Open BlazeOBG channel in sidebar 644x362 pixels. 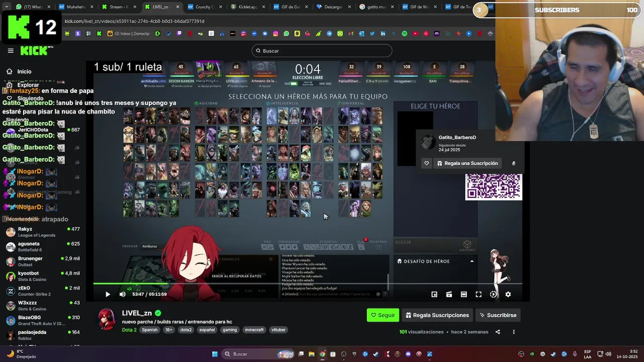click(43, 321)
